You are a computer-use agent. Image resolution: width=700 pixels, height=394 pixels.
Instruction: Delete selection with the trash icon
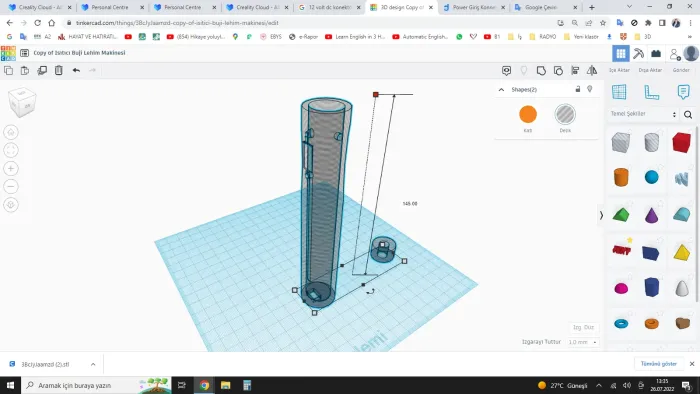click(x=59, y=70)
